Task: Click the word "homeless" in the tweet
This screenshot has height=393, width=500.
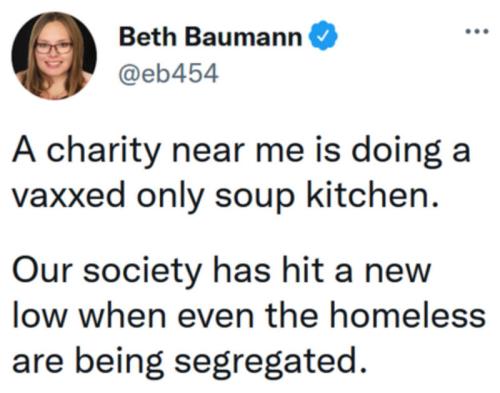Action: point(408,315)
